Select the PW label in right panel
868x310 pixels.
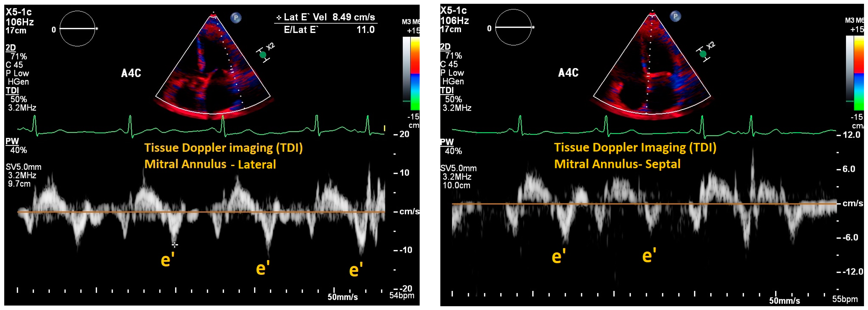pos(447,142)
